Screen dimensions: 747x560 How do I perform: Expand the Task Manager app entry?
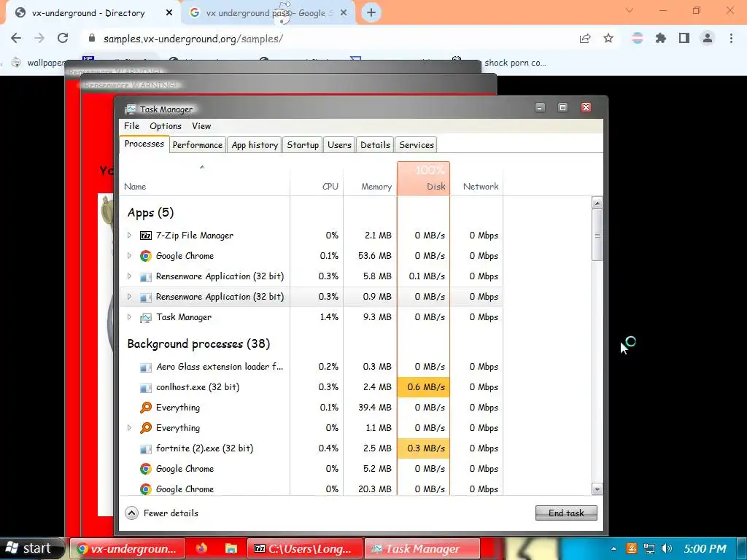tap(129, 317)
